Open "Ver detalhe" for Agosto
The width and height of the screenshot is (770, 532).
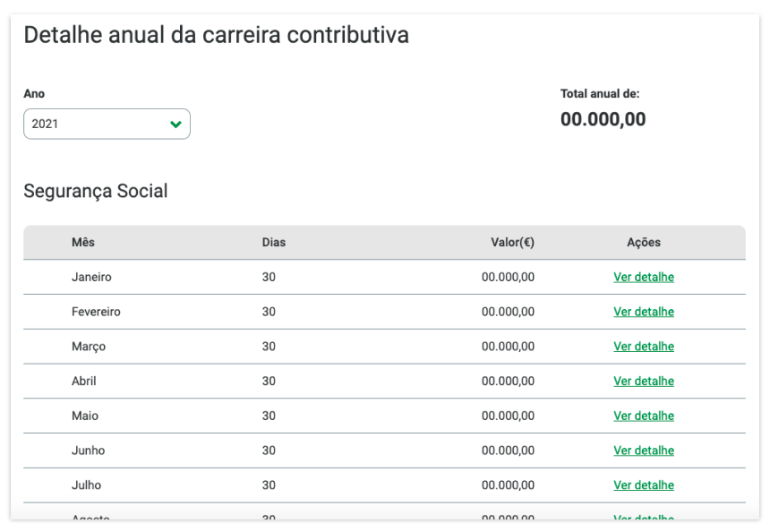(644, 519)
